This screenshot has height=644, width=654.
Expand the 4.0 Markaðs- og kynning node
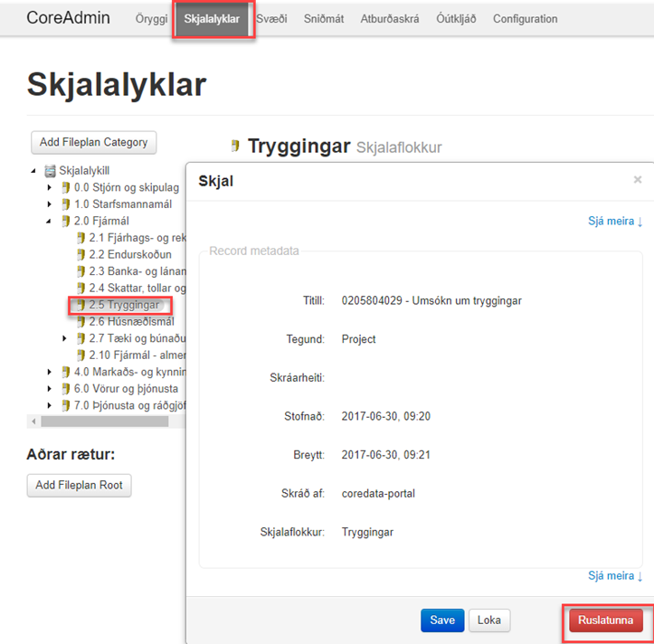coord(50,372)
